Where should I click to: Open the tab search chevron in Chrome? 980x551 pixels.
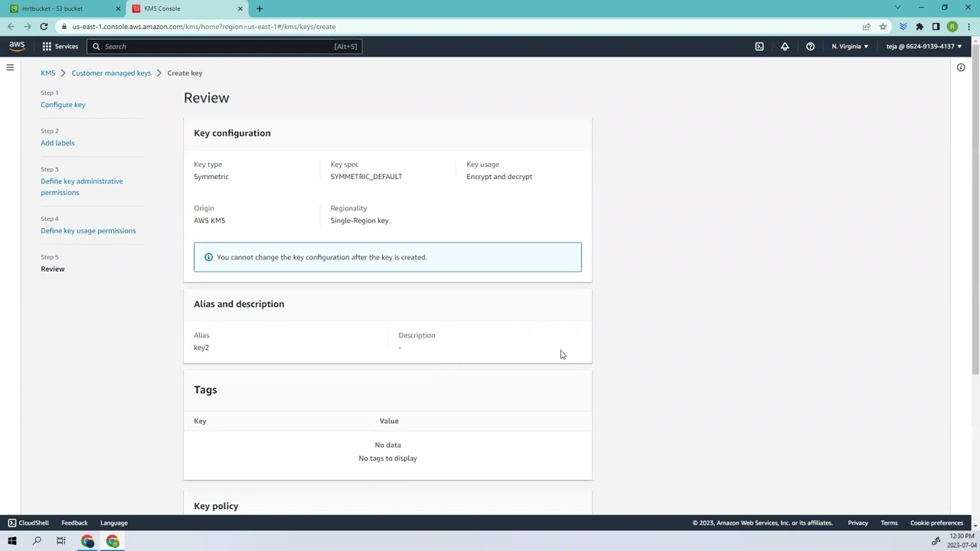pyautogui.click(x=898, y=8)
